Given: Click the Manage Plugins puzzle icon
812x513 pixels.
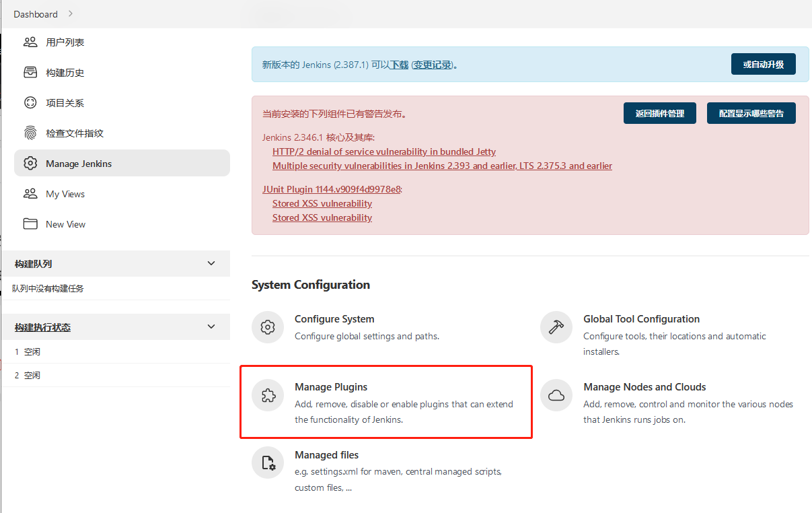Looking at the screenshot, I should [x=268, y=395].
